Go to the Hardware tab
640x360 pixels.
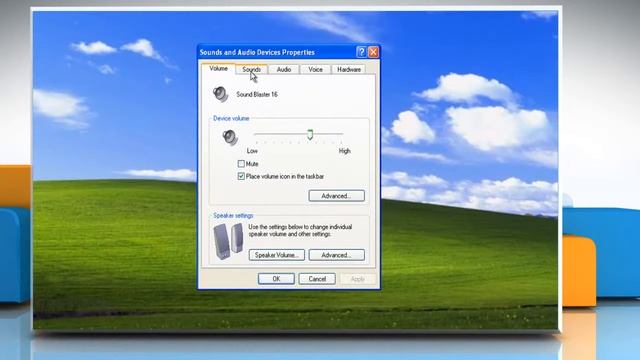[x=349, y=69]
